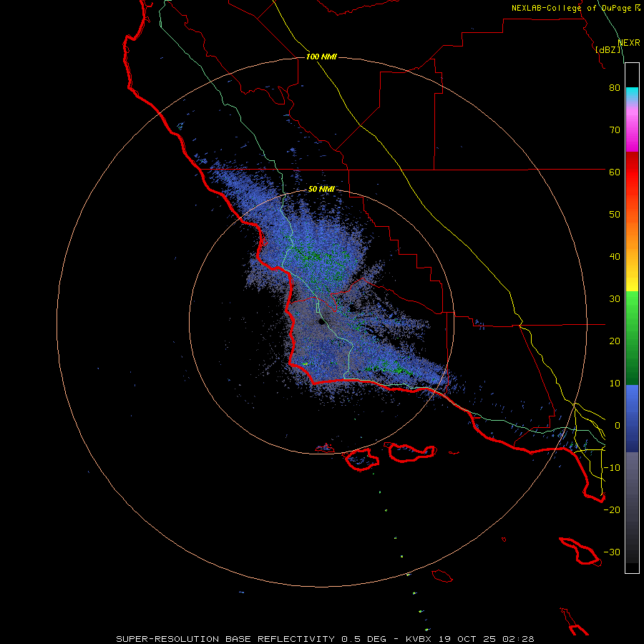
Task: Click the 'SUPER-RESOLUTION BASE REFLECTIVITY 0.5 DEG' caption
Action: pyautogui.click(x=251, y=639)
